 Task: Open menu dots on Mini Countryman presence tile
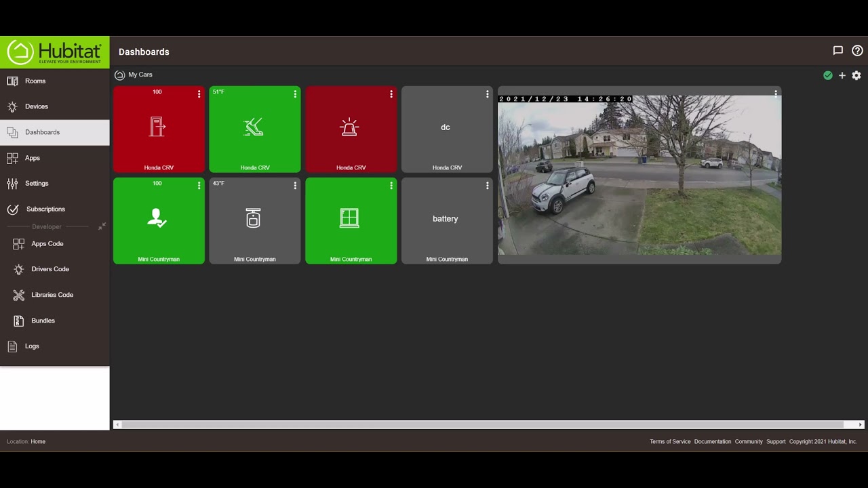coord(199,186)
